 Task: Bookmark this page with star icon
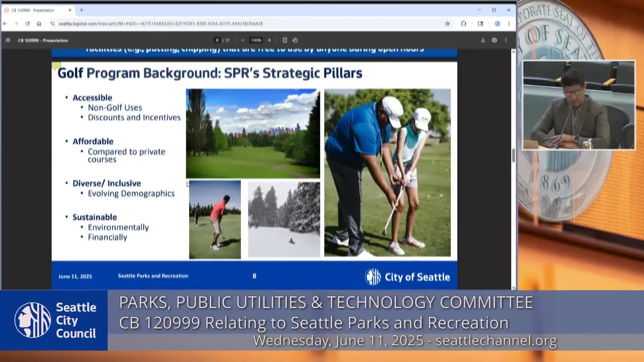447,24
